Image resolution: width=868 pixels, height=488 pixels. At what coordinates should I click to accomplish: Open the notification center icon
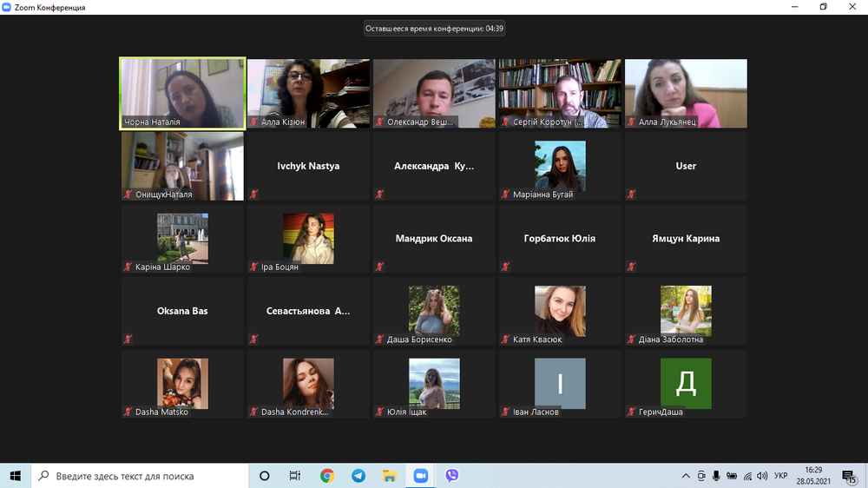tap(850, 476)
